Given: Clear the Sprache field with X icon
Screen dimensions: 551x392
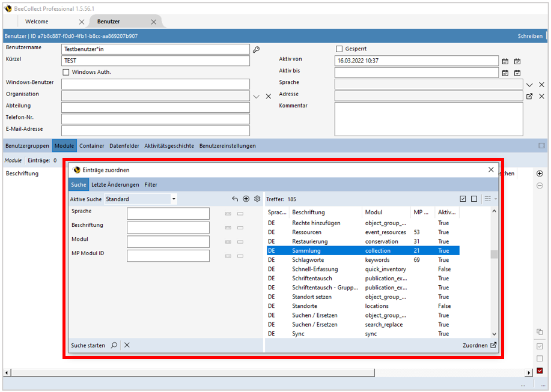Looking at the screenshot, I should 541,85.
